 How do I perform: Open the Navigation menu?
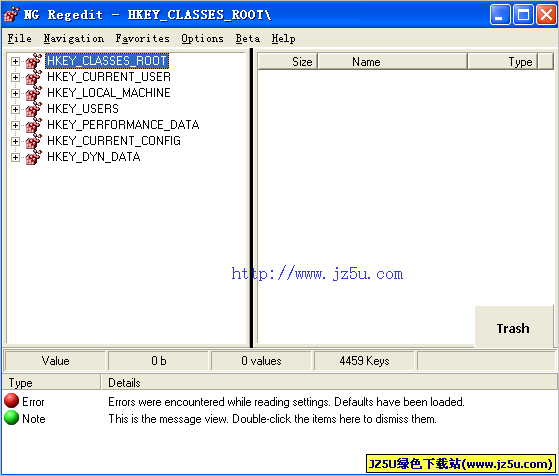pyautogui.click(x=74, y=39)
